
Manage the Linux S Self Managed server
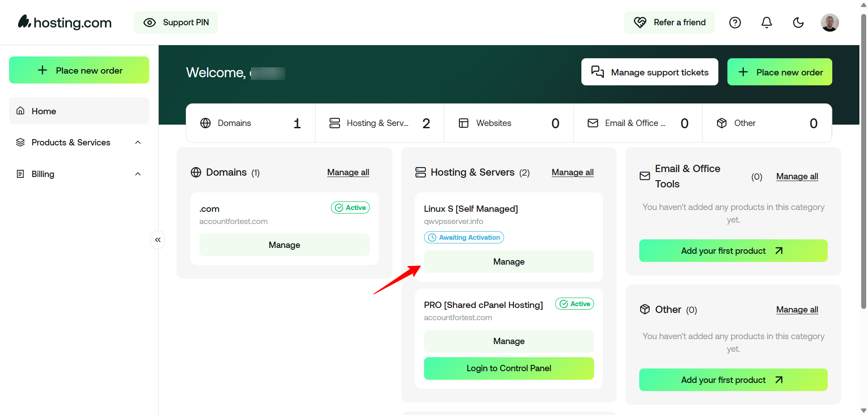click(509, 261)
